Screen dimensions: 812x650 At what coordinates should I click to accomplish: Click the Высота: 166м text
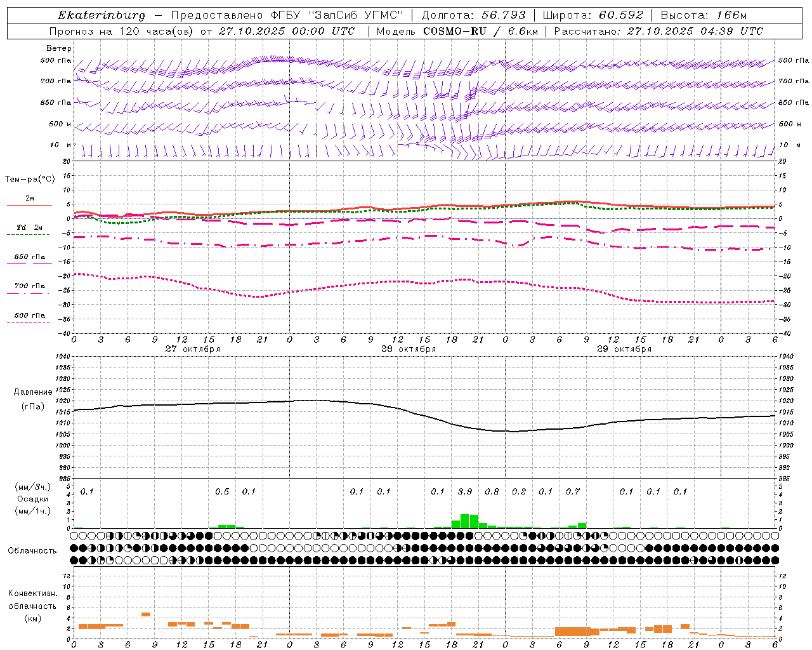coord(704,15)
